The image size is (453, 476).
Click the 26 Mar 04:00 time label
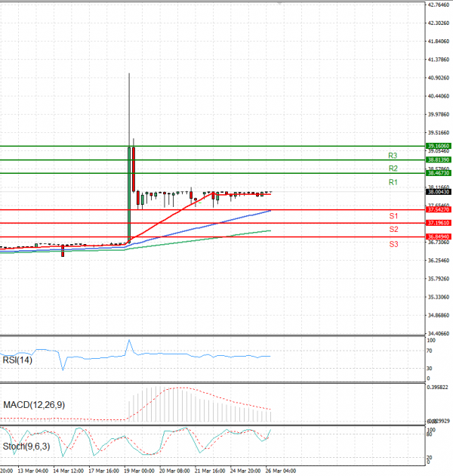point(279,470)
